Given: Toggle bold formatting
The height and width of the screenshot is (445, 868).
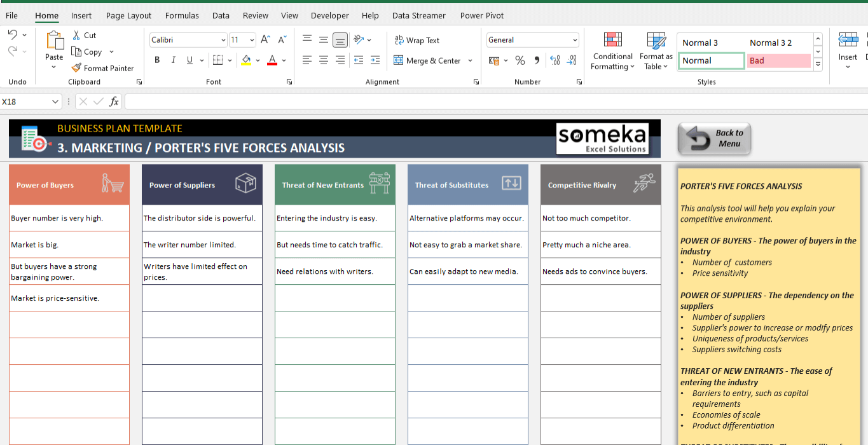Looking at the screenshot, I should (x=156, y=60).
